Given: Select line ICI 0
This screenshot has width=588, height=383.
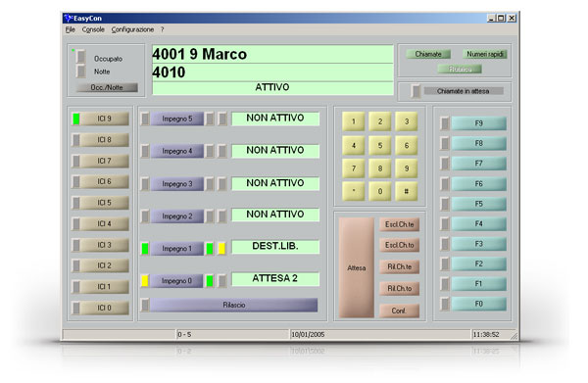Looking at the screenshot, I should [105, 308].
